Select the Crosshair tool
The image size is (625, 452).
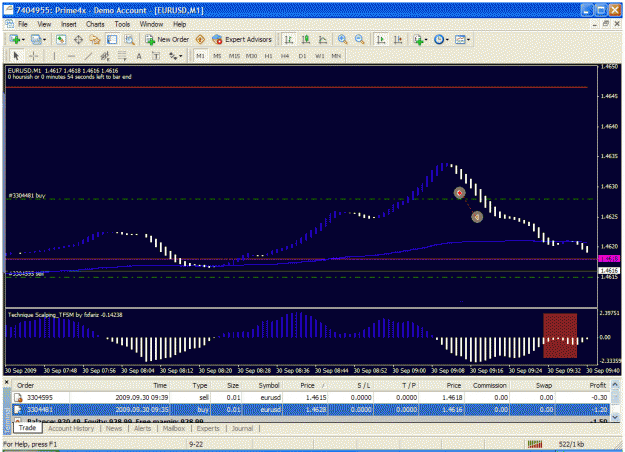point(33,56)
